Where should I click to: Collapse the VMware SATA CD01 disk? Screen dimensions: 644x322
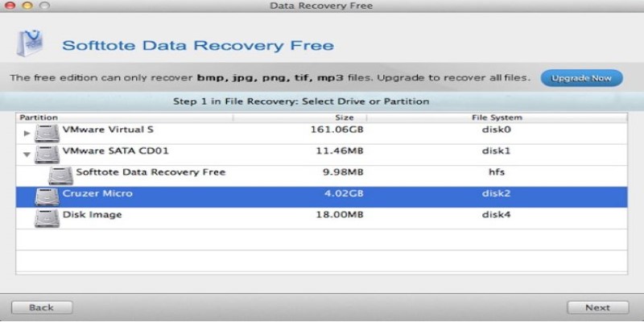[27, 155]
